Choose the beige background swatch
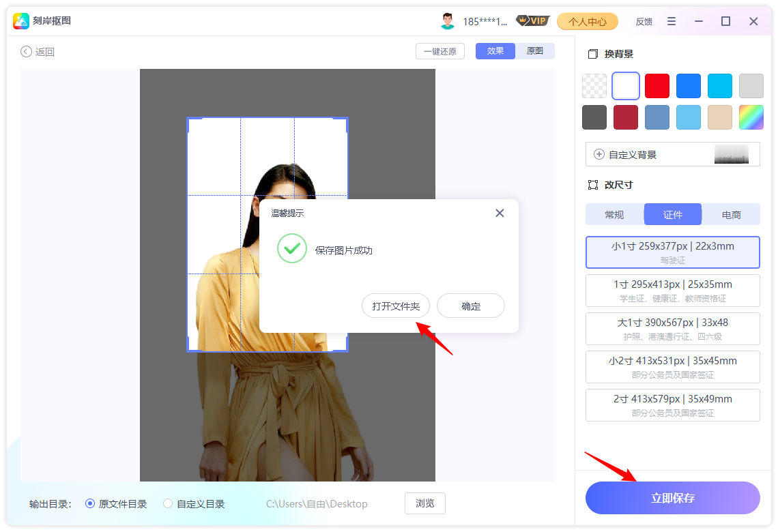The image size is (778, 532). tap(720, 117)
